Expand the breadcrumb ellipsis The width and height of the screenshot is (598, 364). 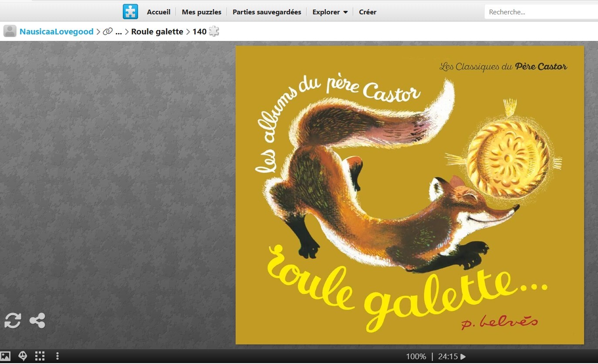(118, 32)
